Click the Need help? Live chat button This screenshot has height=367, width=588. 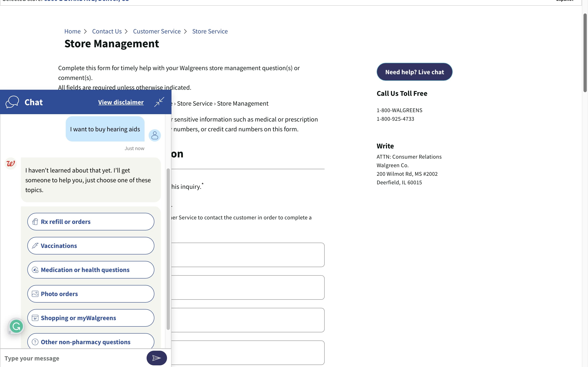[x=414, y=72]
